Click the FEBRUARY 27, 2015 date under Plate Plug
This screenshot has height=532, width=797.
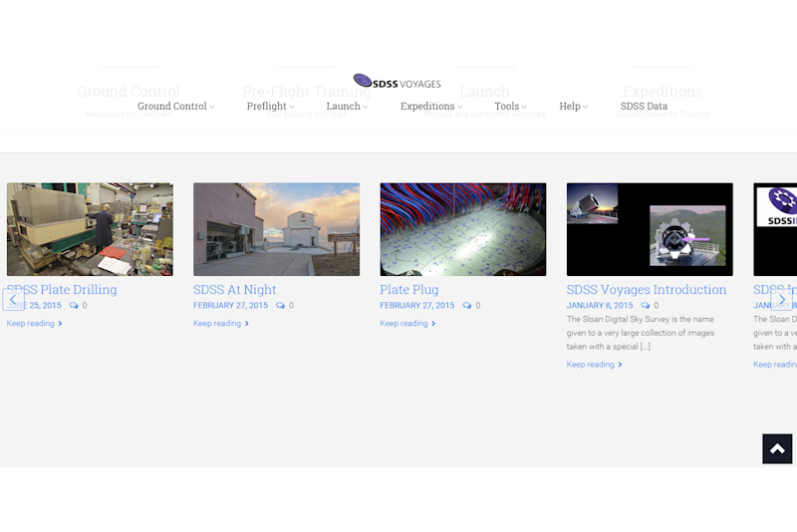pos(417,306)
